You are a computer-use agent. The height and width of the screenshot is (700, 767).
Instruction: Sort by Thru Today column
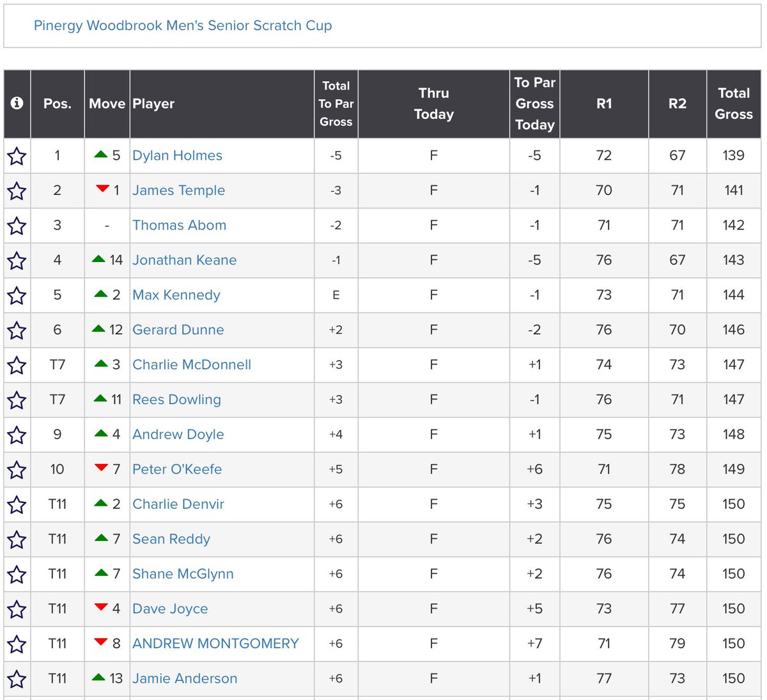coord(433,104)
